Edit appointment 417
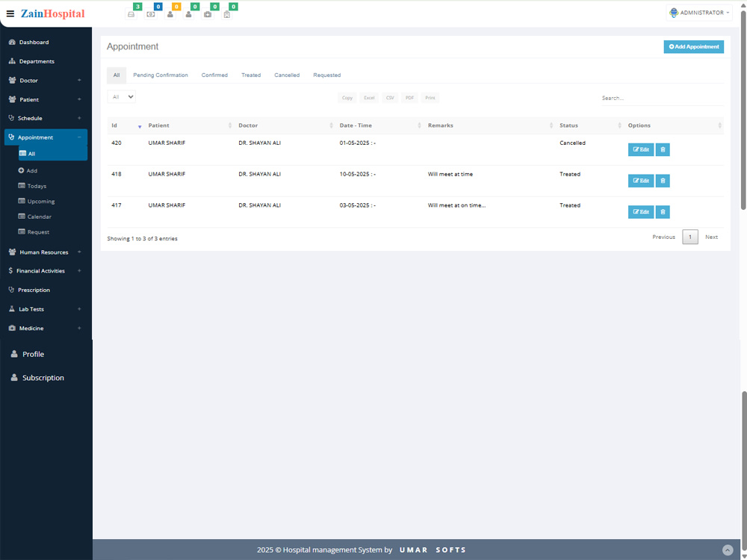The width and height of the screenshot is (747, 560). [x=641, y=212]
